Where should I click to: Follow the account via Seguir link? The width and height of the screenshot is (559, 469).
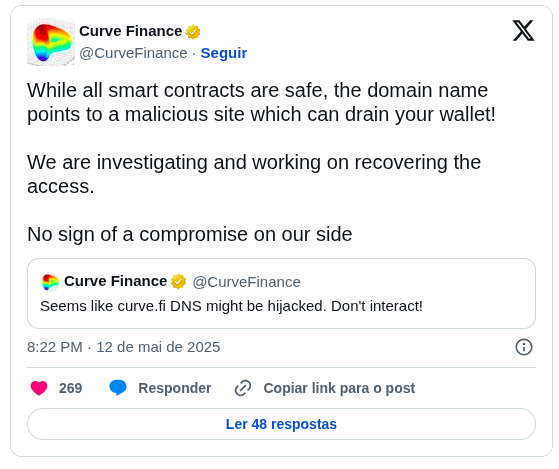224,53
